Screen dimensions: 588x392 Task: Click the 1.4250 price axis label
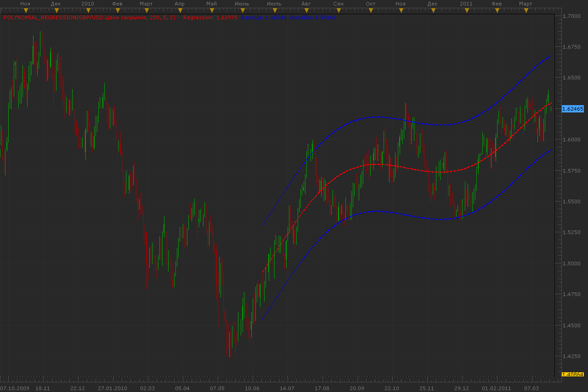[572, 357]
